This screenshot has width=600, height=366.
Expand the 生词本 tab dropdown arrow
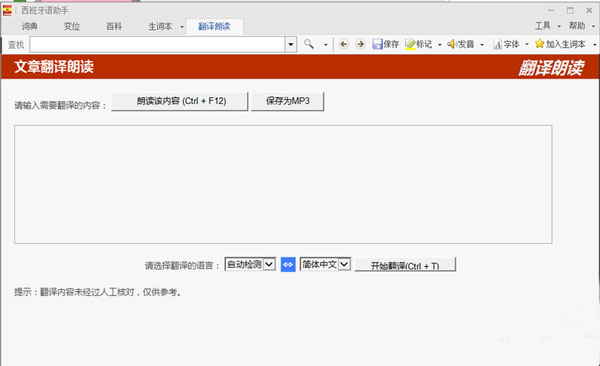pos(182,27)
